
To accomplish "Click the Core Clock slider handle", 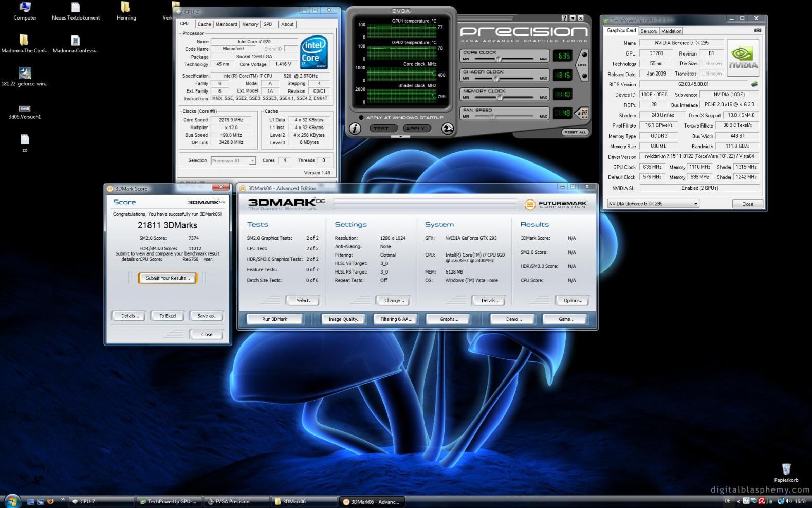I will (497, 59).
